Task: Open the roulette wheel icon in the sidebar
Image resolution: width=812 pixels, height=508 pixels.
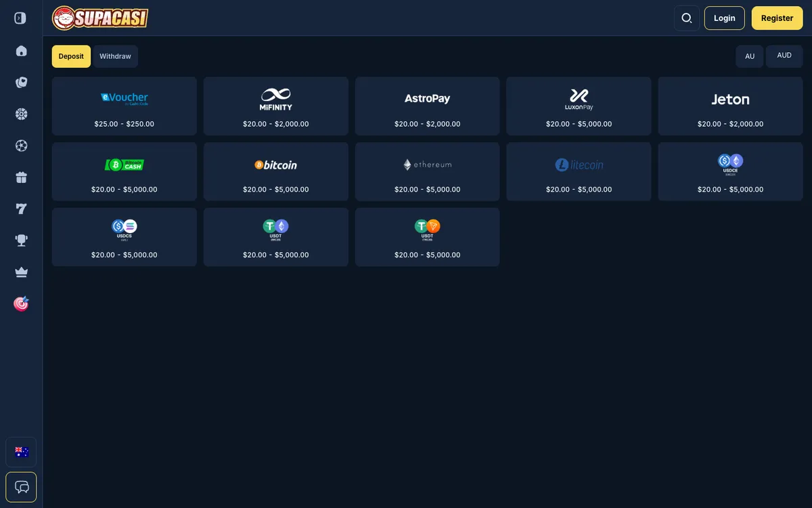Action: click(x=21, y=114)
